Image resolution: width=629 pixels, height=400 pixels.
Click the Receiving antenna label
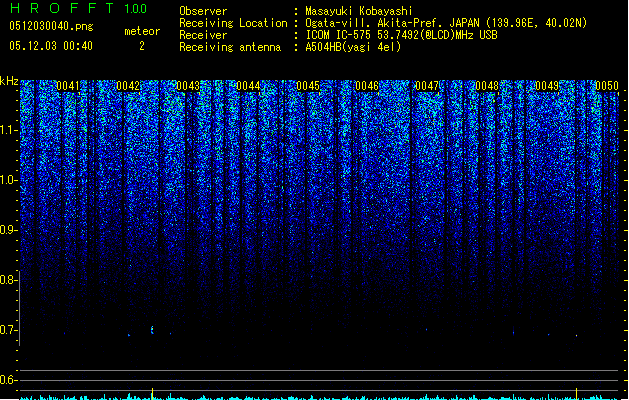230,47
